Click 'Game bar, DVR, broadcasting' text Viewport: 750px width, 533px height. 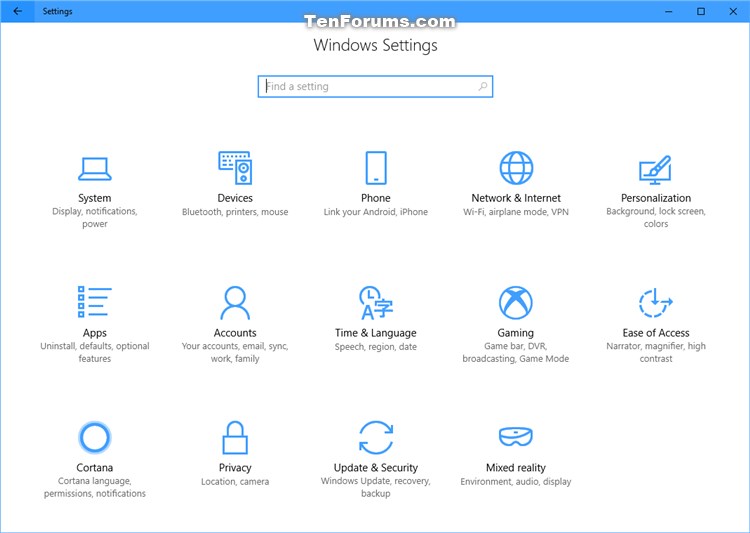click(x=516, y=352)
